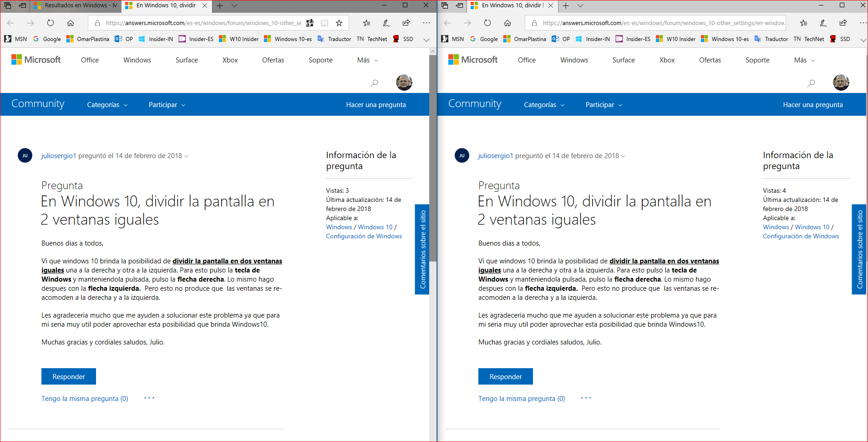868x442 pixels.
Task: Expand Participar menu on left page
Action: (167, 105)
